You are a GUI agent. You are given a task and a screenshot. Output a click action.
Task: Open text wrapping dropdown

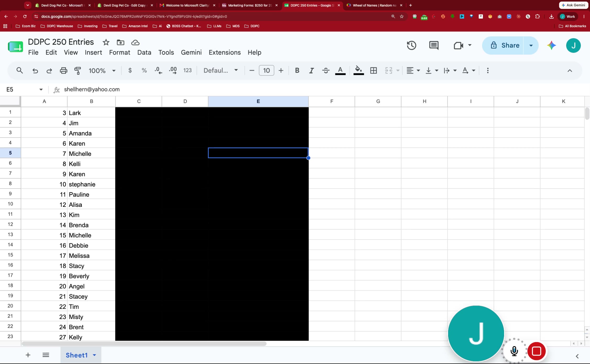coord(450,70)
